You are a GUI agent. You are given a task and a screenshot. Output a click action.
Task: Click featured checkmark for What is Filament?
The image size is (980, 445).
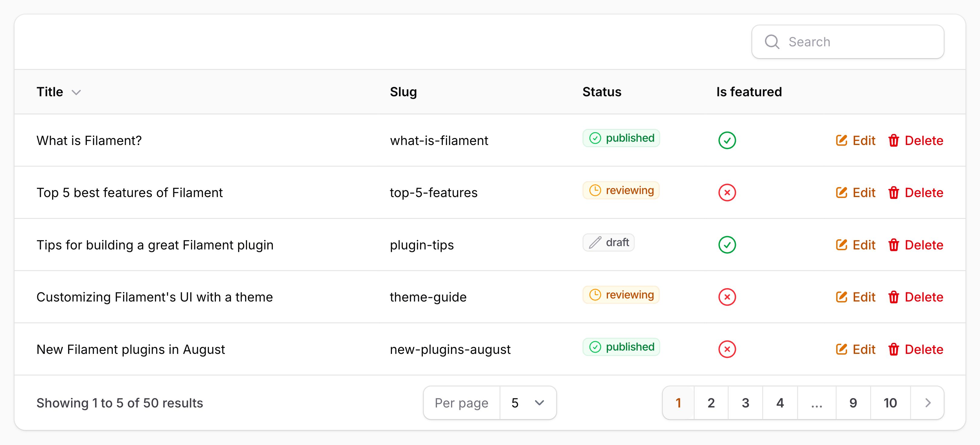click(x=727, y=140)
